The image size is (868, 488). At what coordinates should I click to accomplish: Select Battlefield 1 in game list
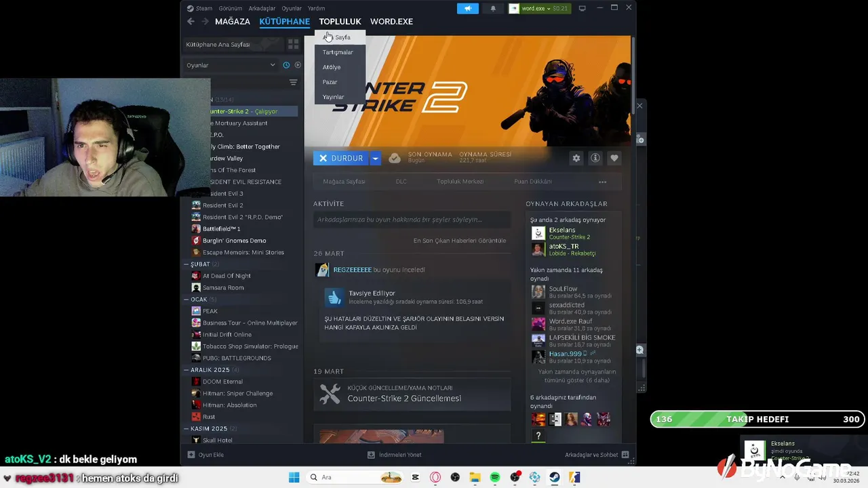pyautogui.click(x=222, y=229)
